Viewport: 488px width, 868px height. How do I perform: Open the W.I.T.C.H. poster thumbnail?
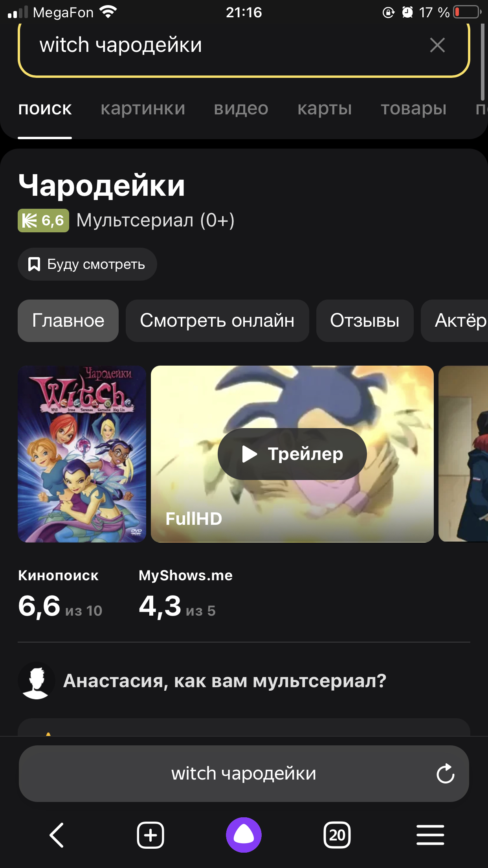(x=82, y=454)
